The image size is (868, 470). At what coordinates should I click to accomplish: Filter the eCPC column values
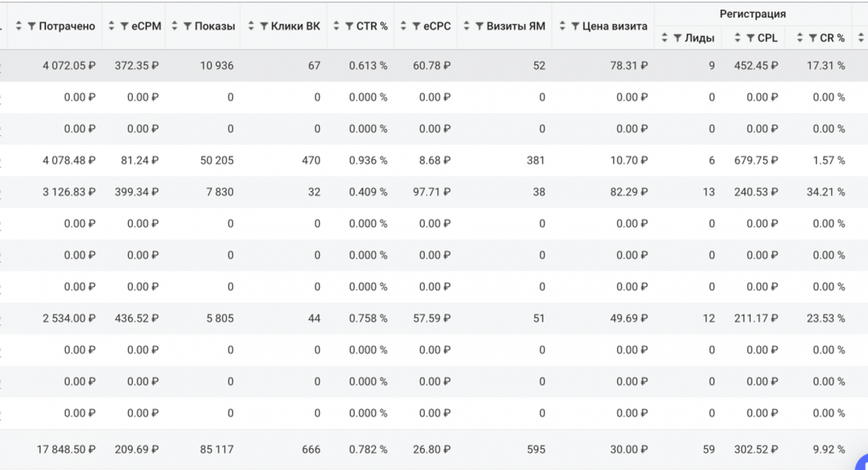415,27
